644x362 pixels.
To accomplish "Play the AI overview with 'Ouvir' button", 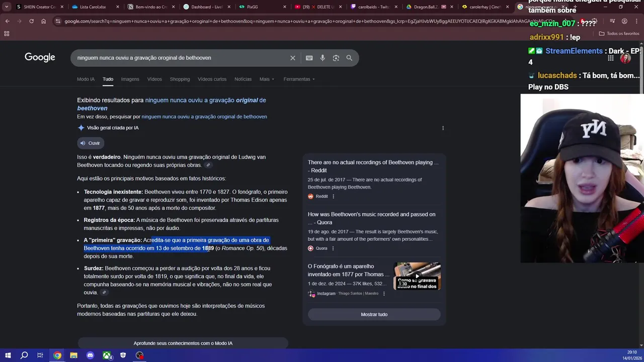I will tap(91, 143).
